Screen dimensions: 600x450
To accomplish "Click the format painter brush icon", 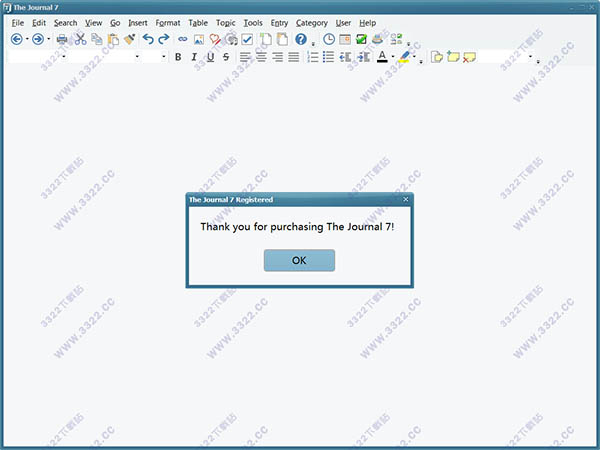I will [x=130, y=39].
